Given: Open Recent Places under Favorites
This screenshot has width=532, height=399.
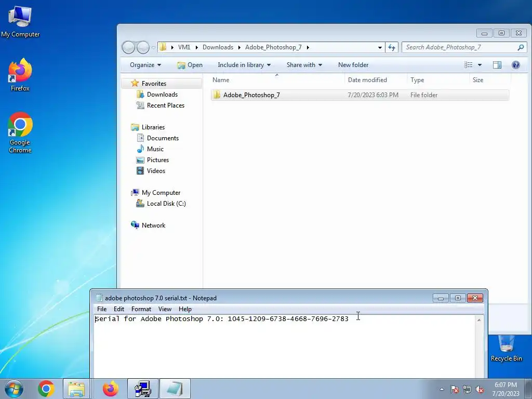Looking at the screenshot, I should click(166, 105).
